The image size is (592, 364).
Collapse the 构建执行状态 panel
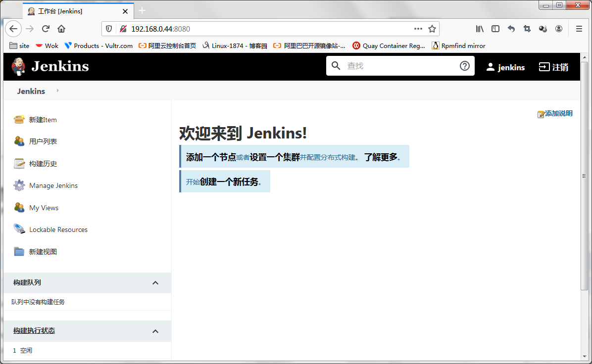[155, 331]
